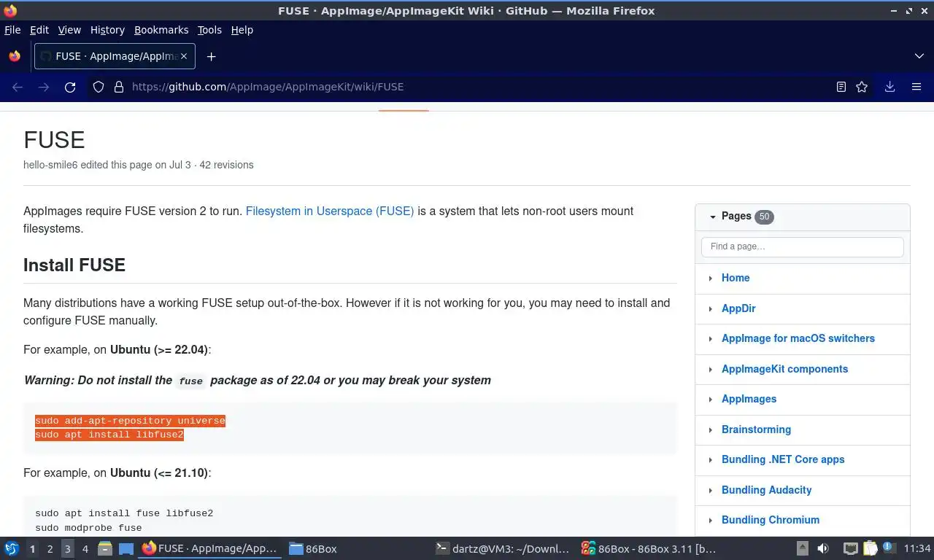Open the Brainstorming wiki page link
Screen dimensions: 934x560
coord(756,429)
